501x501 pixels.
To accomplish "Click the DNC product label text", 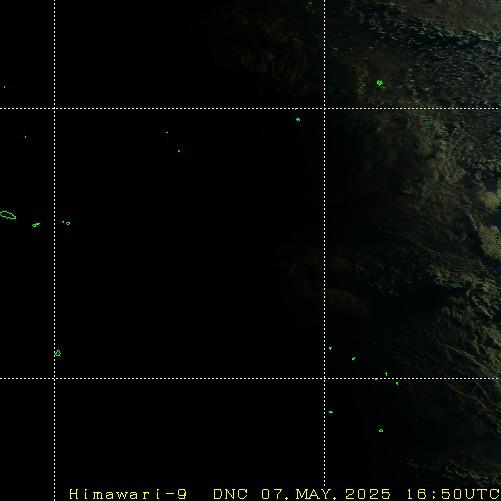I will pos(230,494).
